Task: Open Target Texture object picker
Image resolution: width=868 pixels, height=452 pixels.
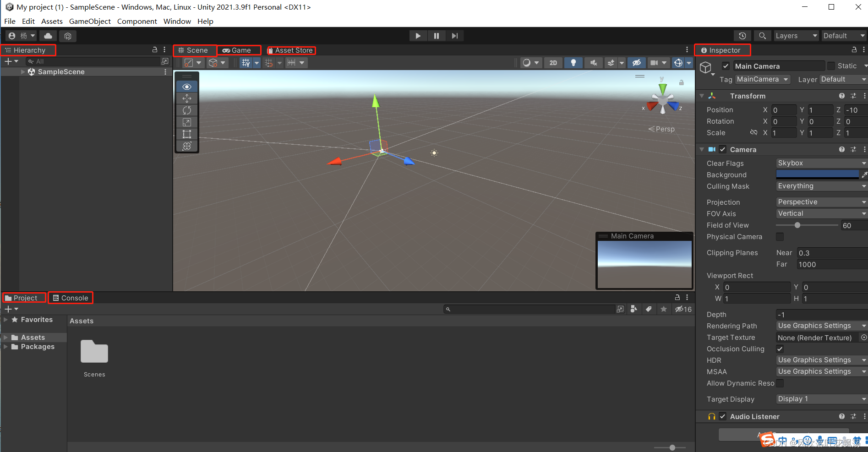Action: click(x=864, y=338)
